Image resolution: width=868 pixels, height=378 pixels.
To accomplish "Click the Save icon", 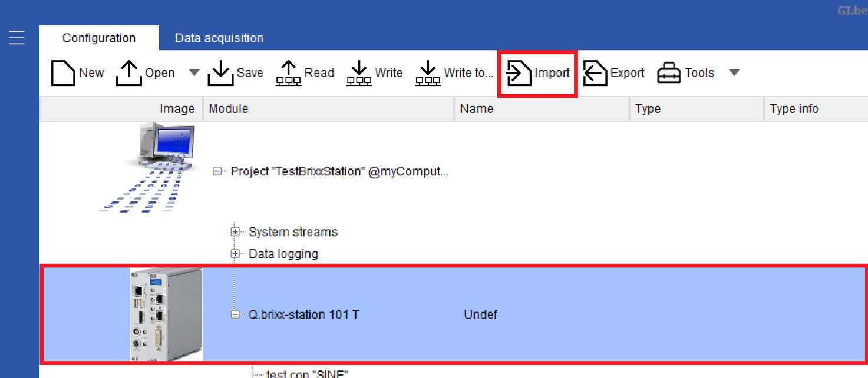I will [220, 72].
